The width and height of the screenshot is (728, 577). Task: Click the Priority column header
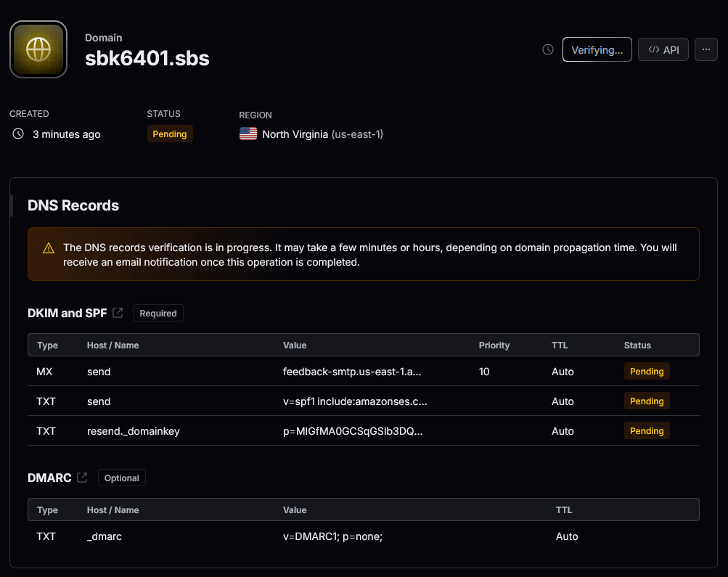coord(494,345)
